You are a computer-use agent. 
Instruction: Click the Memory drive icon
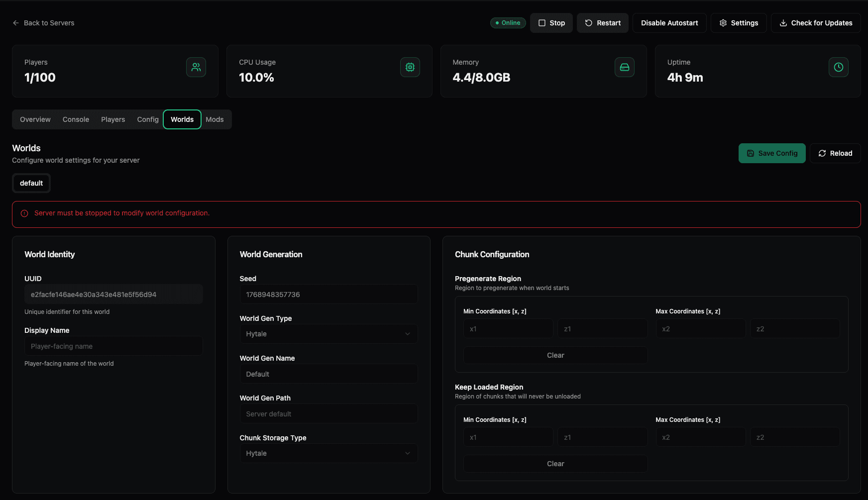(x=625, y=67)
